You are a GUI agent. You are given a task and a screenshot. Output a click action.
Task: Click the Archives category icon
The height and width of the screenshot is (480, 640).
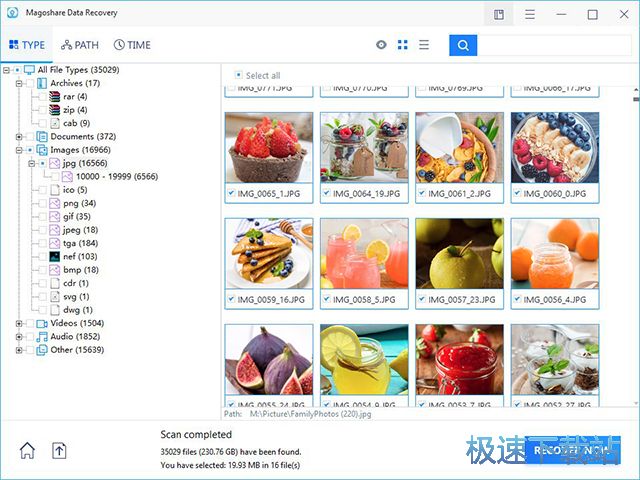[42, 83]
